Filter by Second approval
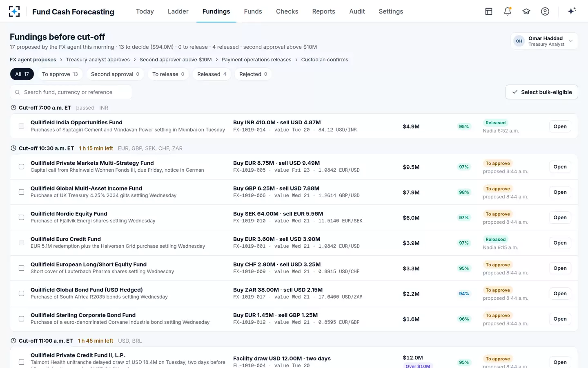Viewport: 588px width, 368px height. coord(115,74)
